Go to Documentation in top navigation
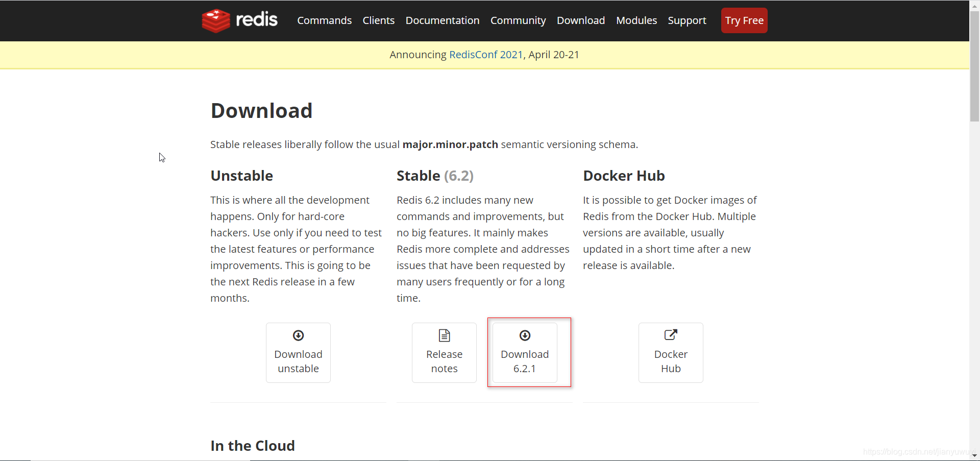This screenshot has height=461, width=980. click(x=443, y=20)
